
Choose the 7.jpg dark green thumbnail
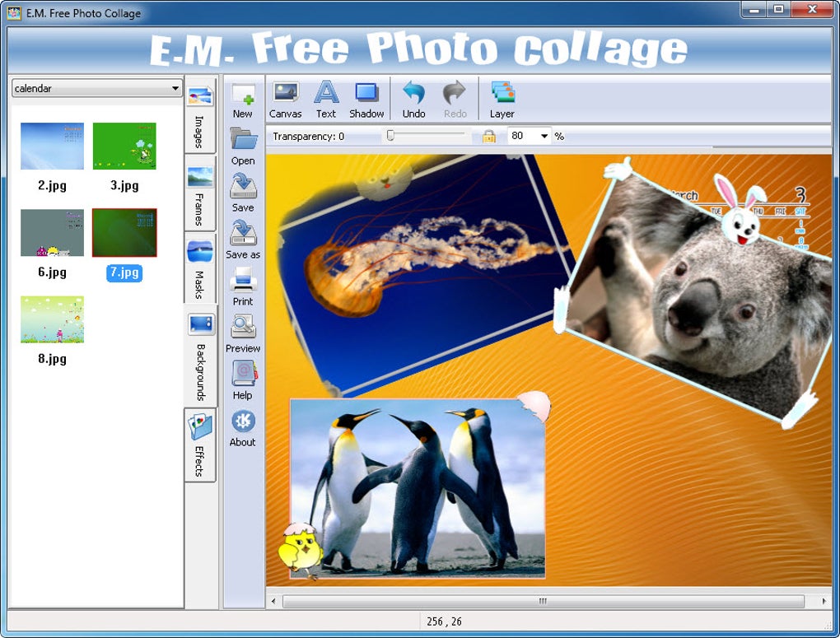[x=124, y=232]
